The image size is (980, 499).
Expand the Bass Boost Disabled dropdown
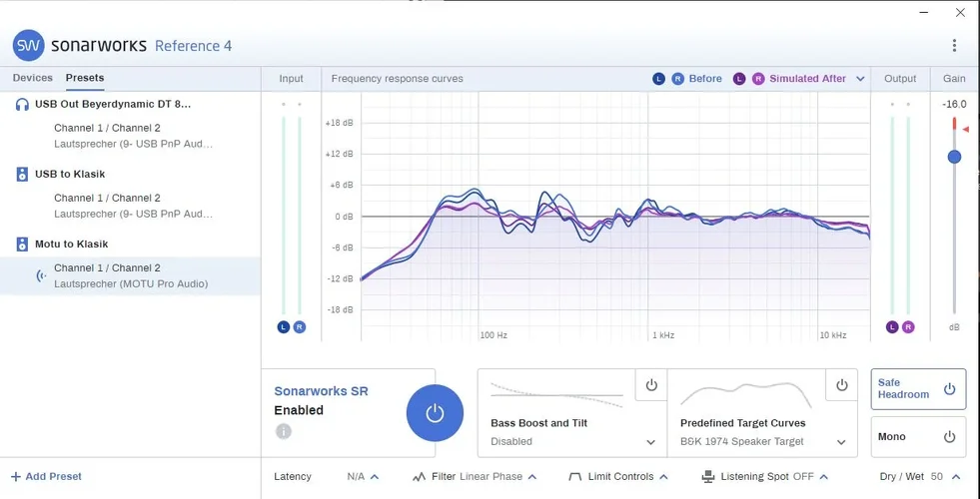point(651,442)
